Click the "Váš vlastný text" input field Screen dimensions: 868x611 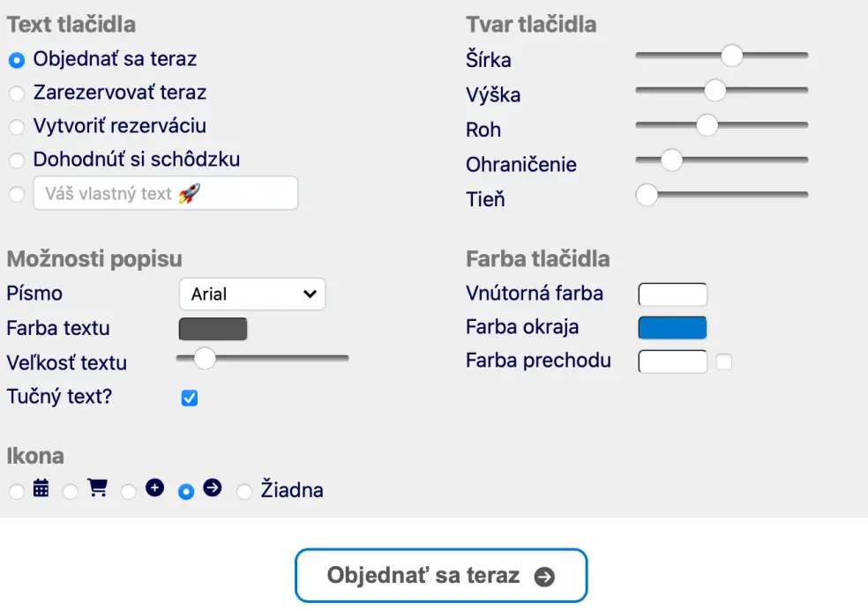click(x=166, y=193)
